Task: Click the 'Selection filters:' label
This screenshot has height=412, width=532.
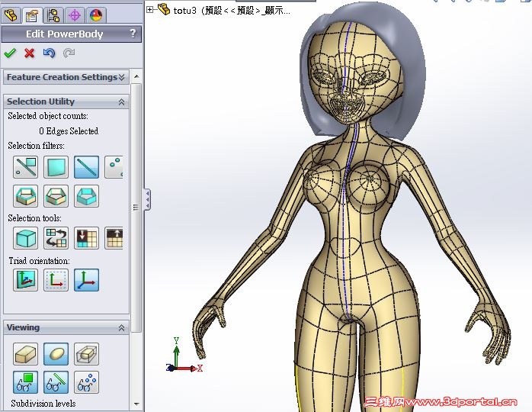Action: click(37, 146)
